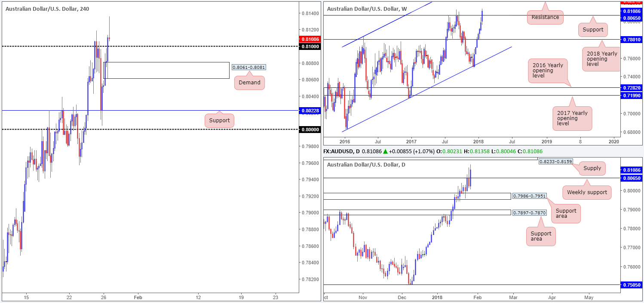Click the 0.80650 weekly support price tag on daily chart
Image resolution: width=644 pixels, height=303 pixels.
click(x=632, y=178)
